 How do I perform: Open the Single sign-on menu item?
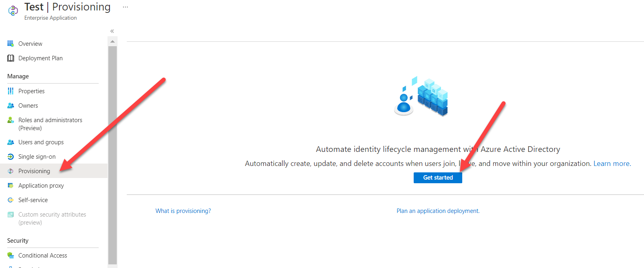(37, 157)
